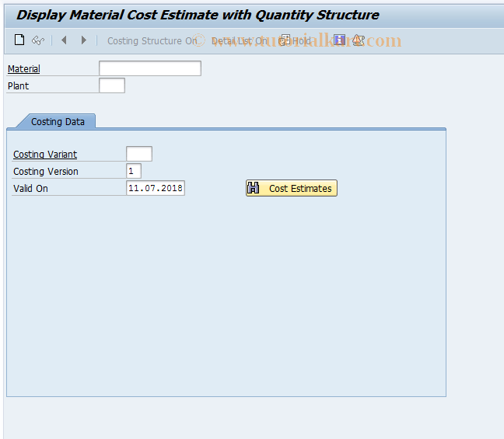504x439 pixels.
Task: Click the Create new document icon
Action: coord(19,40)
